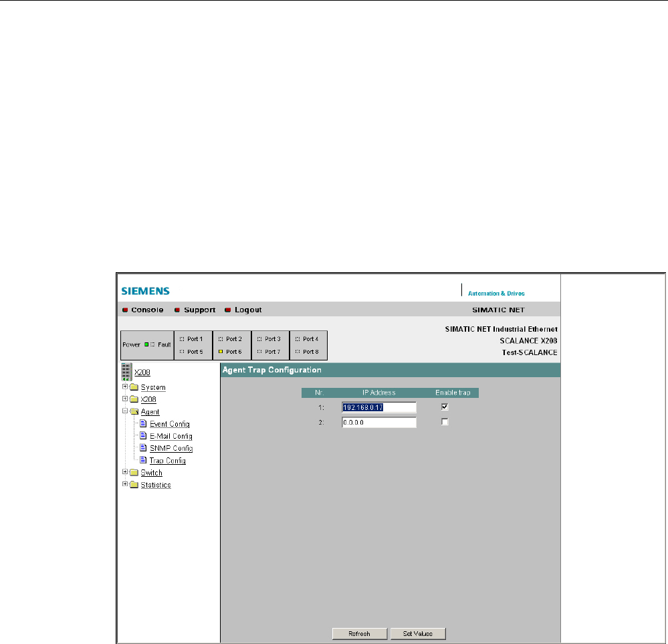The height and width of the screenshot is (644, 668).
Task: Click IP address field containing 192.168.0.17
Action: [x=378, y=407]
